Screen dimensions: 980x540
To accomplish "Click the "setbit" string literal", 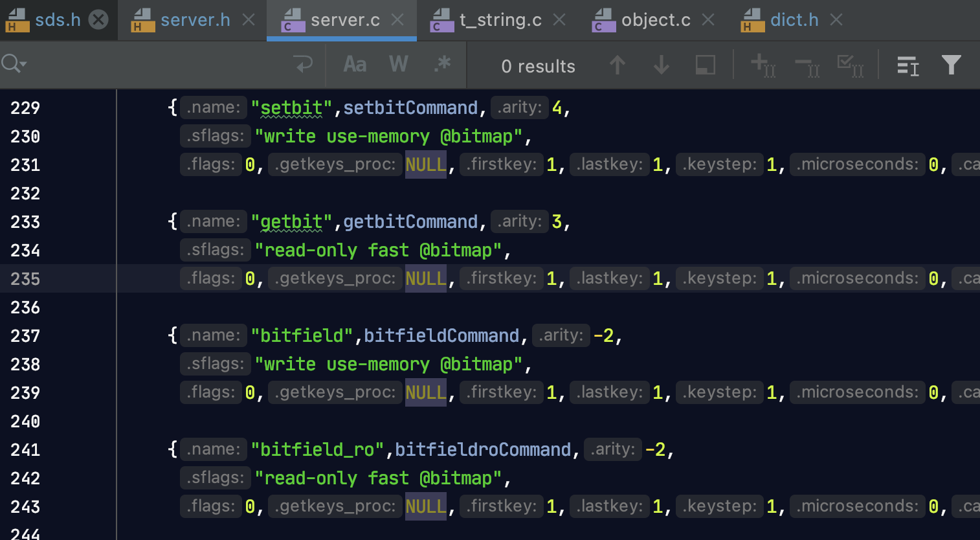I will 291,108.
